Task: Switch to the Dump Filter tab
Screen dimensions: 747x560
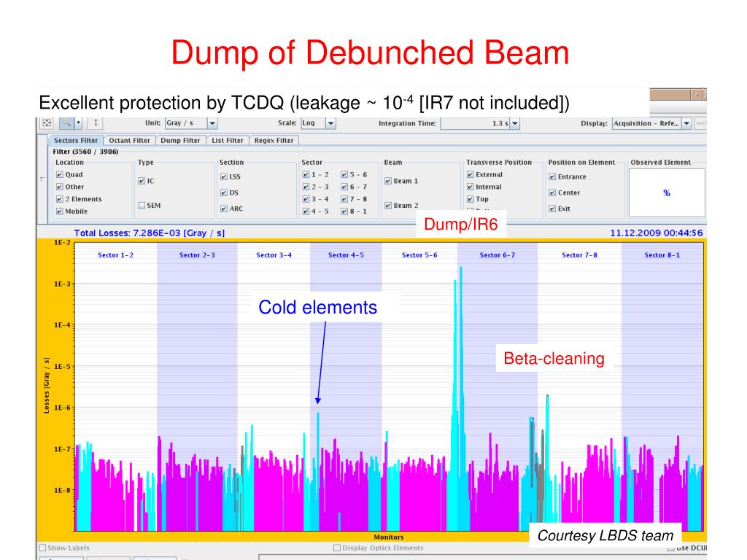Action: (x=180, y=140)
